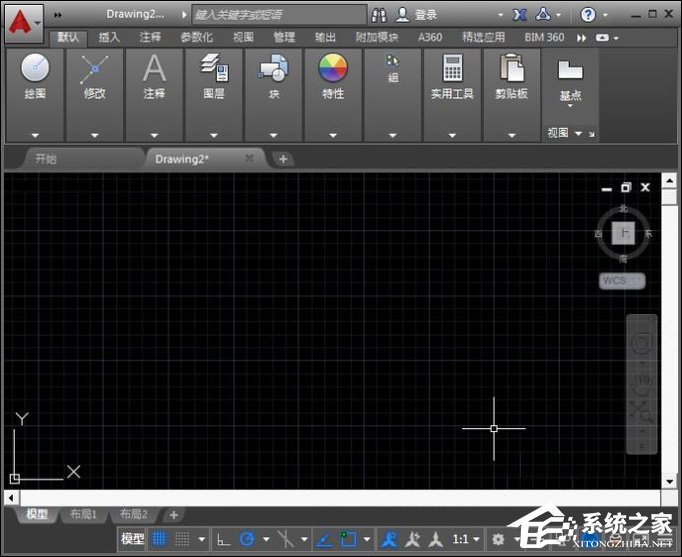Click the Zoom extents icon in navigation bar
The height and width of the screenshot is (557, 682).
click(x=642, y=411)
